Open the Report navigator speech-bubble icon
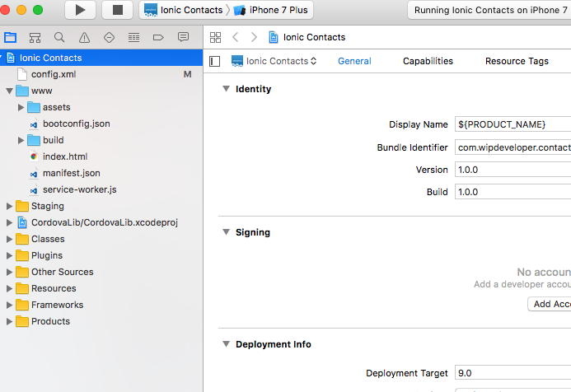This screenshot has width=571, height=392. (x=183, y=37)
